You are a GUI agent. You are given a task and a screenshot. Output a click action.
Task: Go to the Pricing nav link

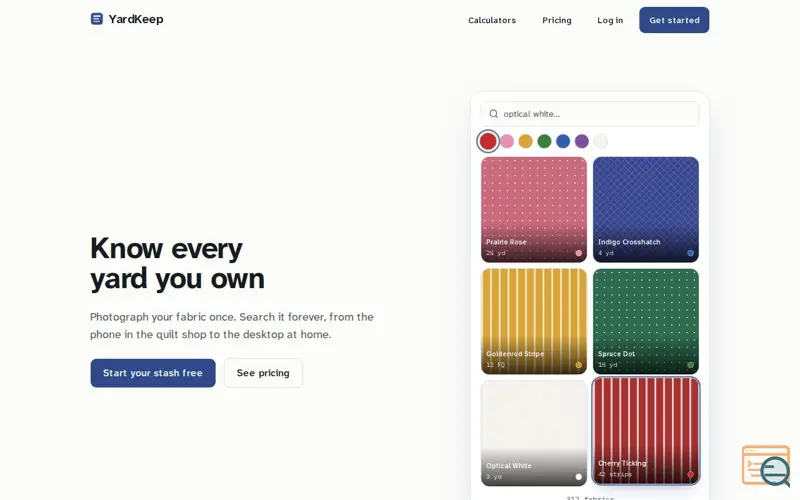click(557, 20)
